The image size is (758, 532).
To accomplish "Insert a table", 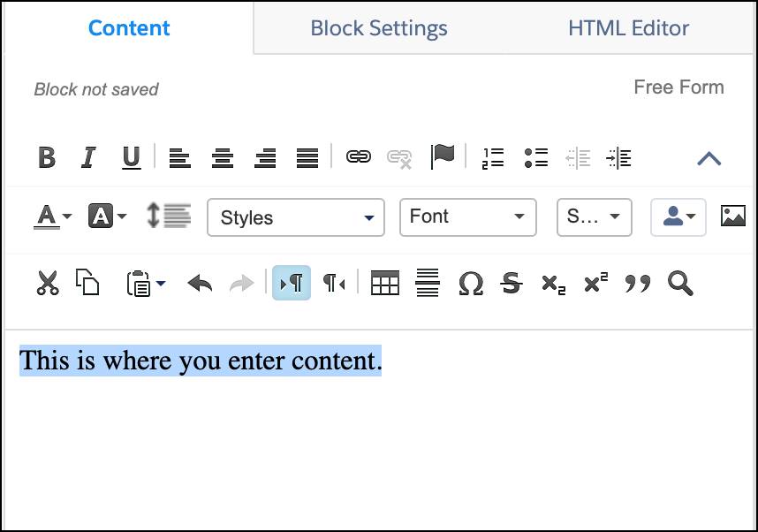I will click(x=385, y=283).
